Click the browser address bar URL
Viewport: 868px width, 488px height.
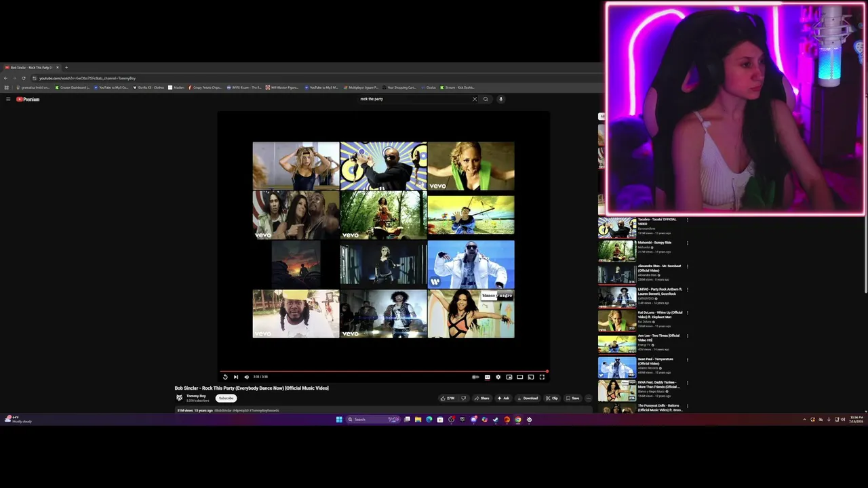(87, 78)
